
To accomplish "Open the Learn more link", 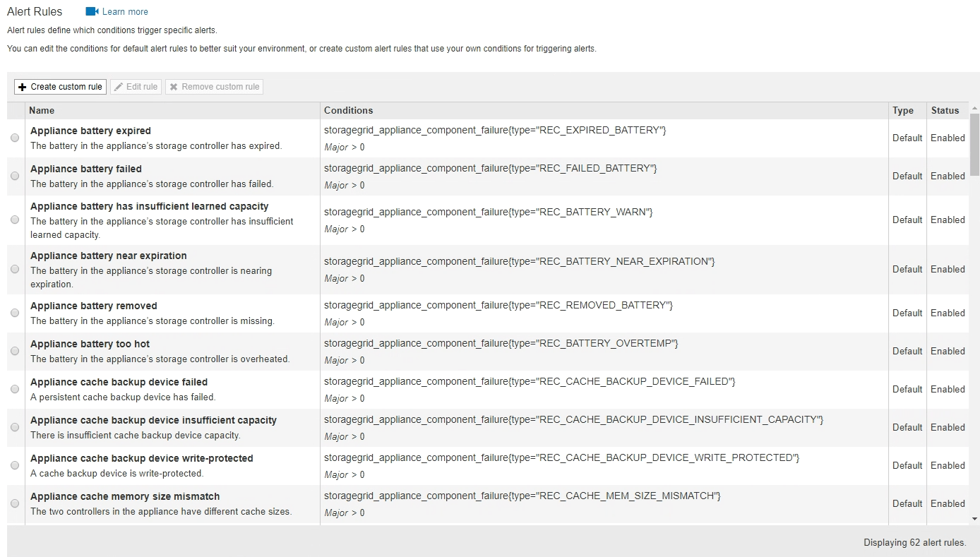I will pyautogui.click(x=125, y=11).
